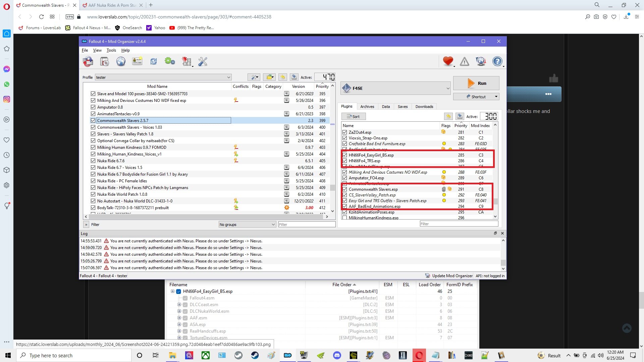
Task: Open the Help question mark icon
Action: (497, 61)
